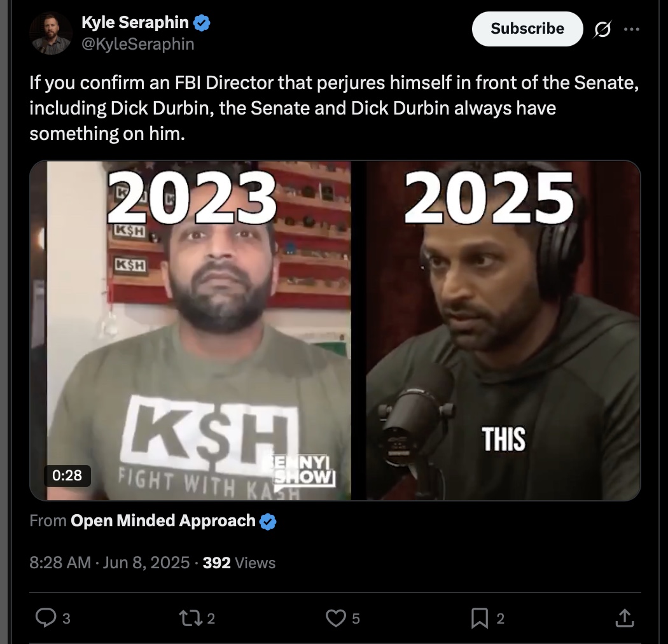Play the 2023 versus 2025 video
Image resolution: width=668 pixels, height=644 pixels.
pos(335,330)
